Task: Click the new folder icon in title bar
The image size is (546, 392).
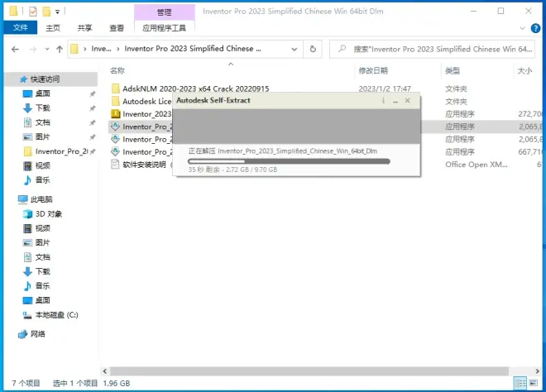Action: [x=46, y=12]
